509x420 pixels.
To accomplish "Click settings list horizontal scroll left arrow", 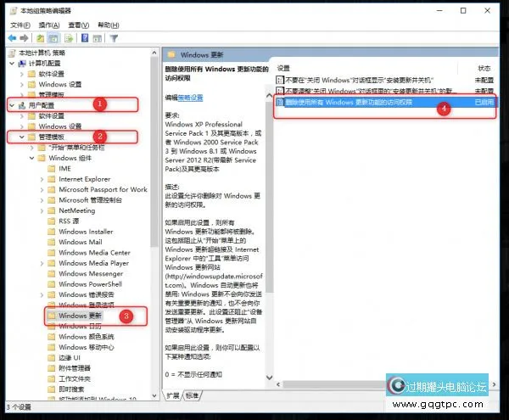I will pyautogui.click(x=278, y=384).
